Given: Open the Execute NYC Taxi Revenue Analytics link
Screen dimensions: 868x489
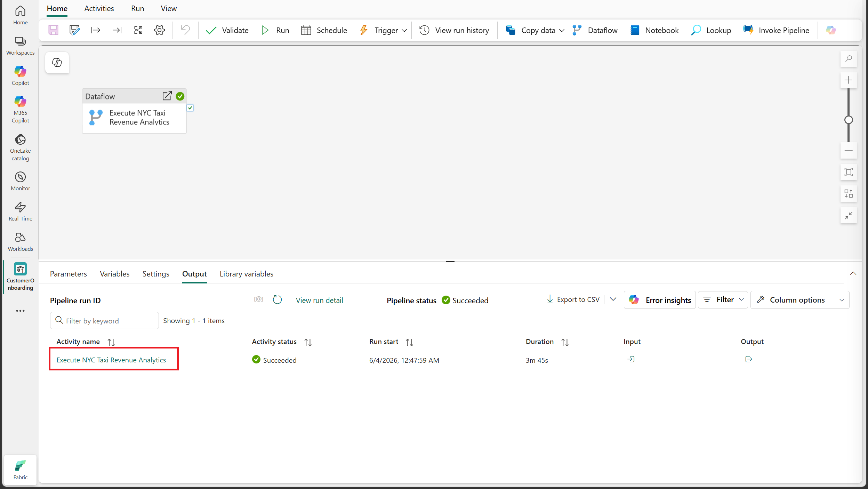Looking at the screenshot, I should coord(111,360).
